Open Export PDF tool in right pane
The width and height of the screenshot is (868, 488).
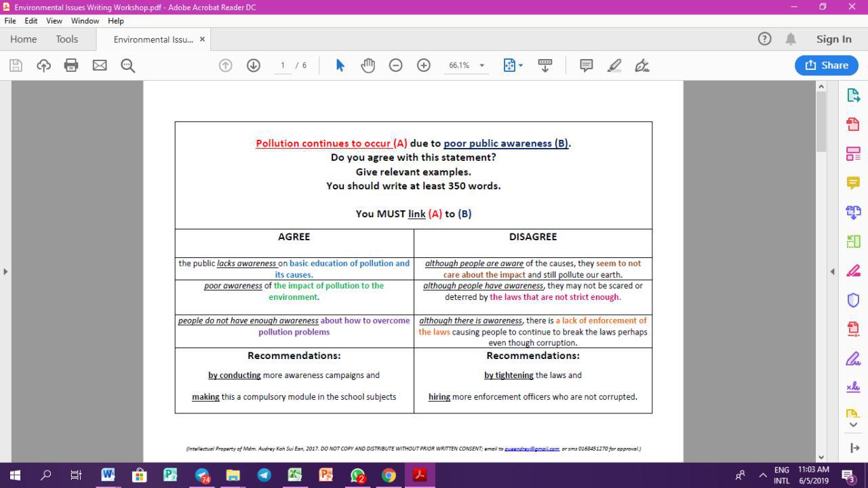[853, 95]
